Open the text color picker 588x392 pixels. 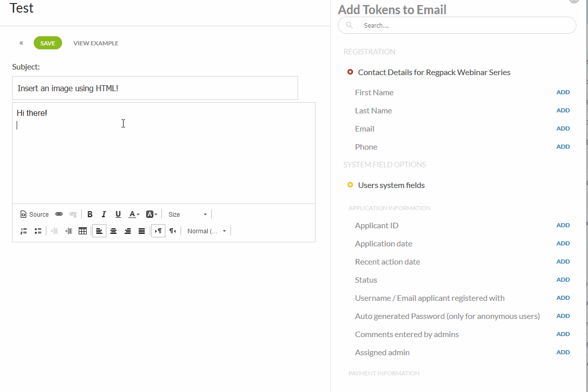pyautogui.click(x=134, y=214)
